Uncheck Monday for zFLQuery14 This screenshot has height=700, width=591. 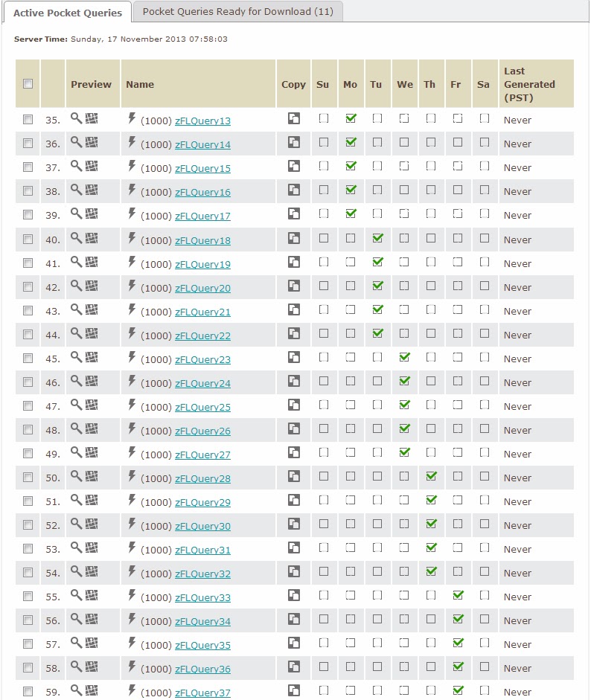click(x=351, y=142)
